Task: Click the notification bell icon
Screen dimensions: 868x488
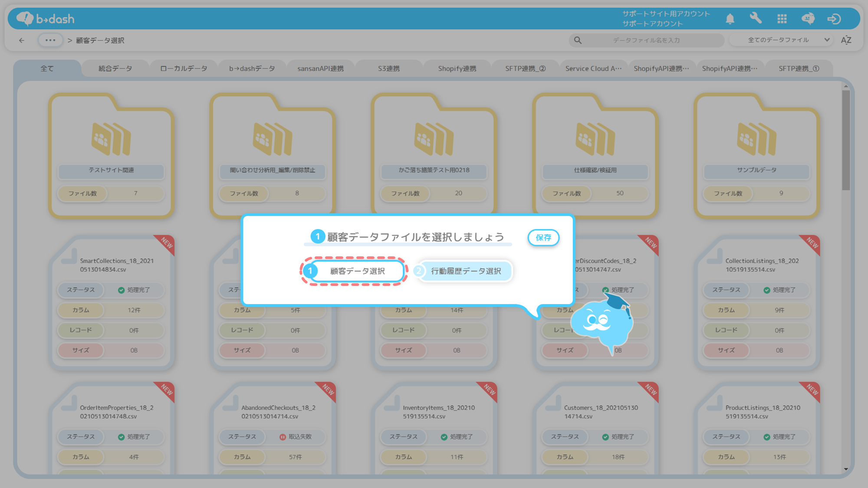Action: (x=730, y=19)
